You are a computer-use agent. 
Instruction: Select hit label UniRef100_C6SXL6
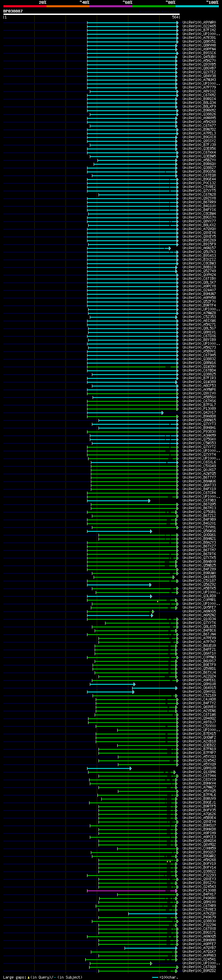pos(199,462)
